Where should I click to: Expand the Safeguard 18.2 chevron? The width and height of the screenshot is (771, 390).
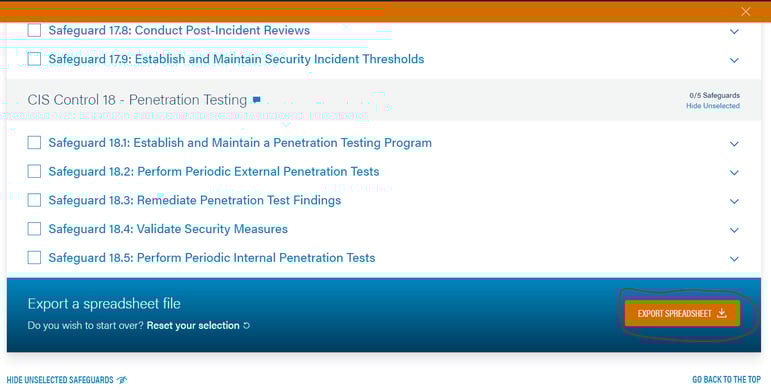coord(734,173)
